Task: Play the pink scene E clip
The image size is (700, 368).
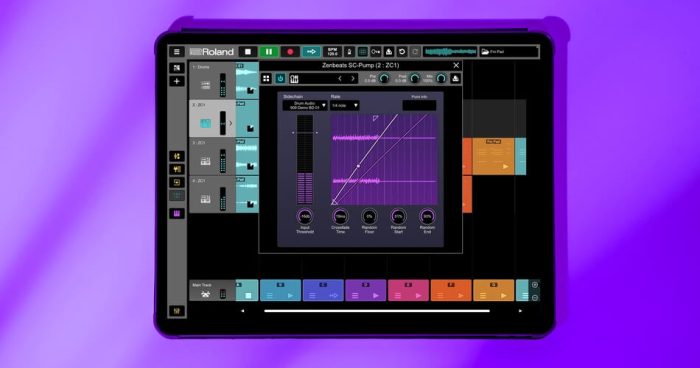Action: 418,295
